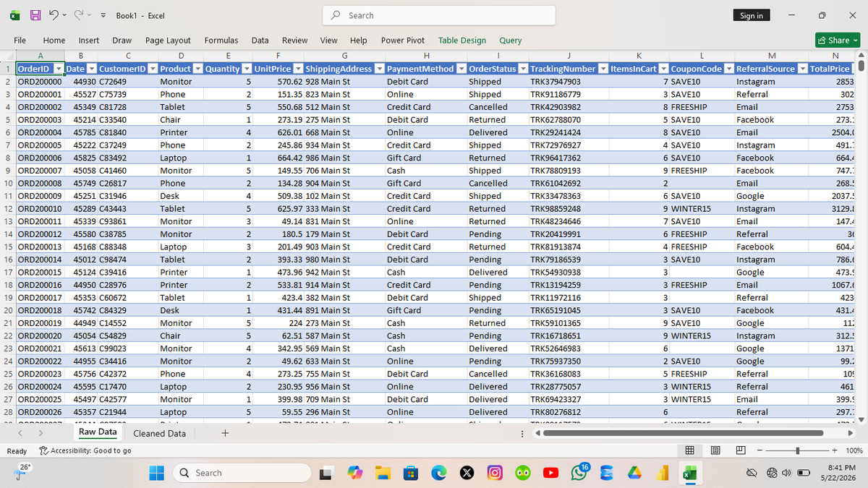This screenshot has width=868, height=488.
Task: Click the zoom slider handle
Action: click(797, 450)
